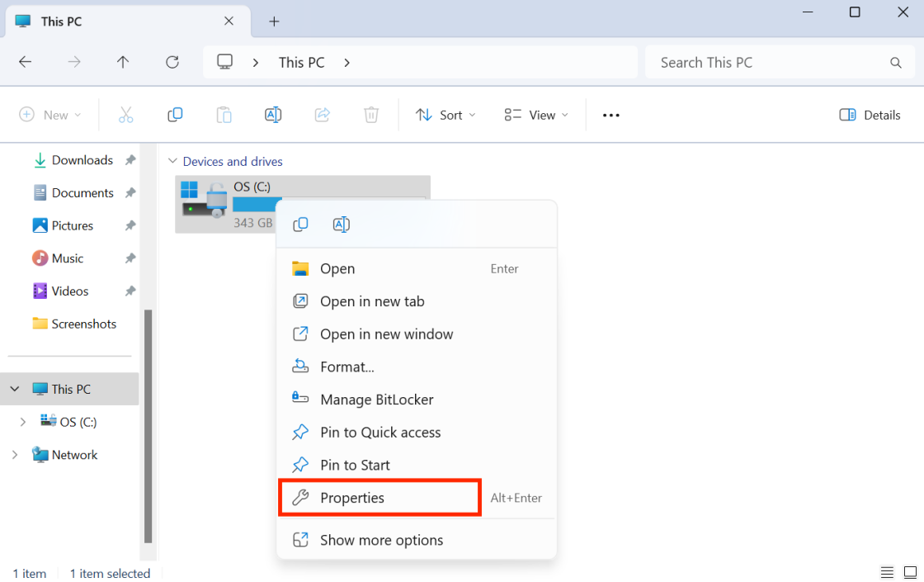924x582 pixels.
Task: Open the See more ellipsis menu
Action: tap(610, 116)
